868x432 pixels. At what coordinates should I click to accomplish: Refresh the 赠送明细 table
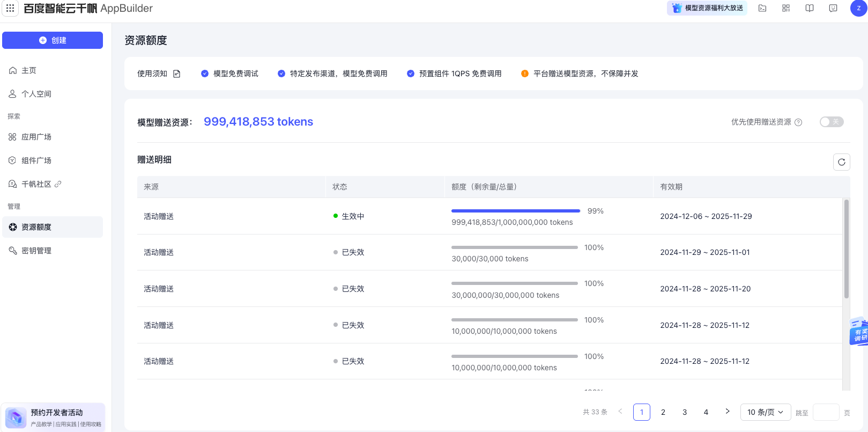(x=842, y=162)
